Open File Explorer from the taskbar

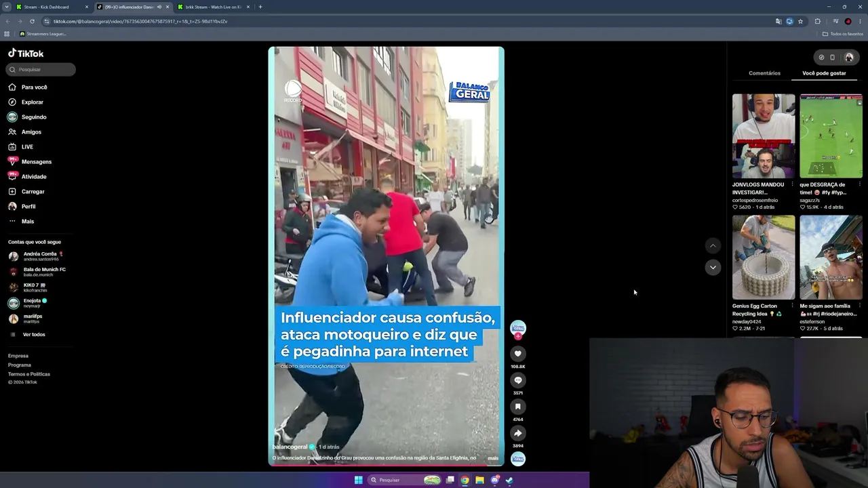point(479,480)
